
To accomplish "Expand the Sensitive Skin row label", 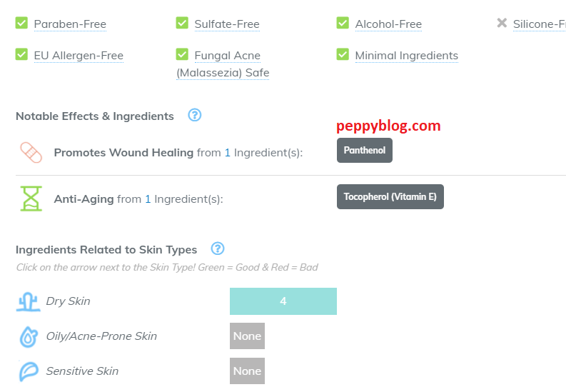I will click(82, 371).
